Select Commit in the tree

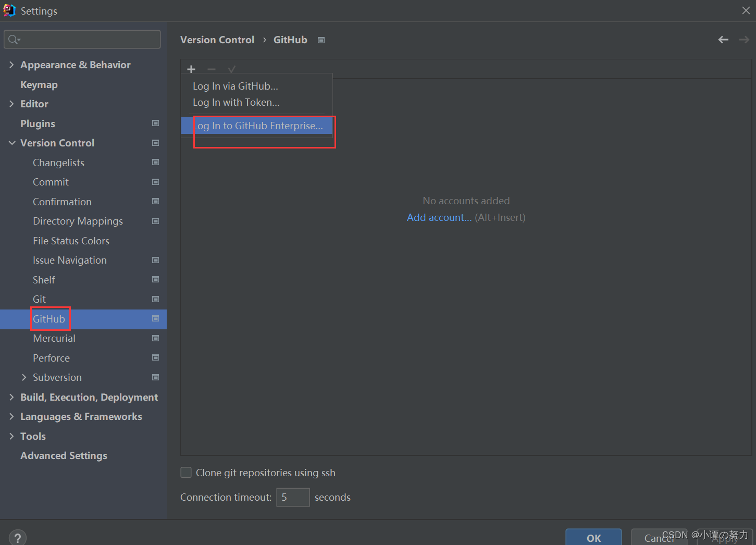click(51, 182)
